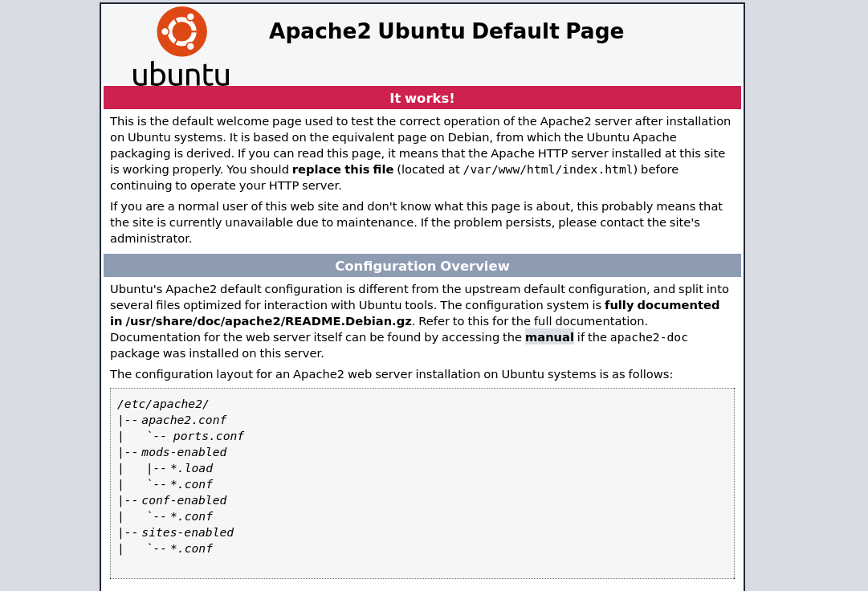This screenshot has width=868, height=591.
Task: Click the bold 'replace this file' text
Action: coord(343,169)
